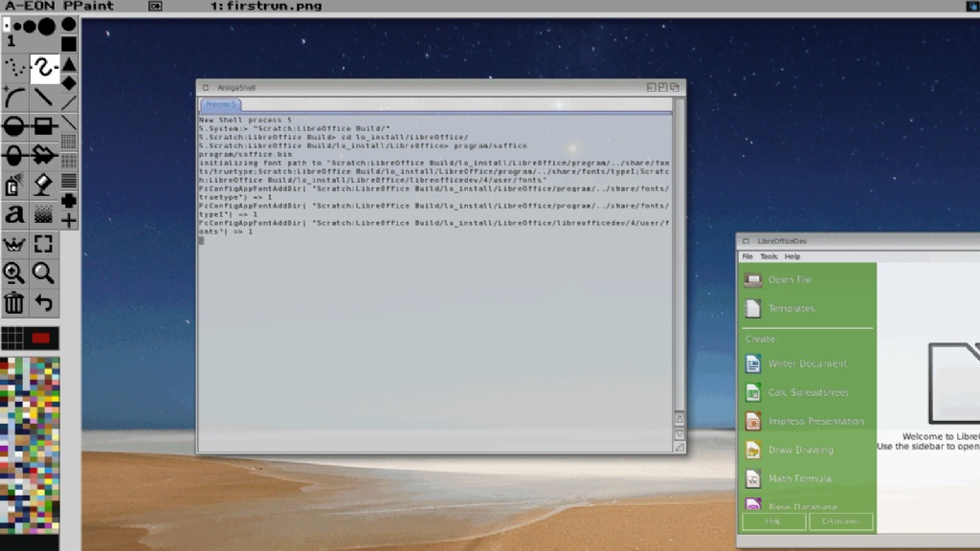Viewport: 980px width, 551px height.
Task: Clear the picture with the trash icon
Action: coord(14,303)
